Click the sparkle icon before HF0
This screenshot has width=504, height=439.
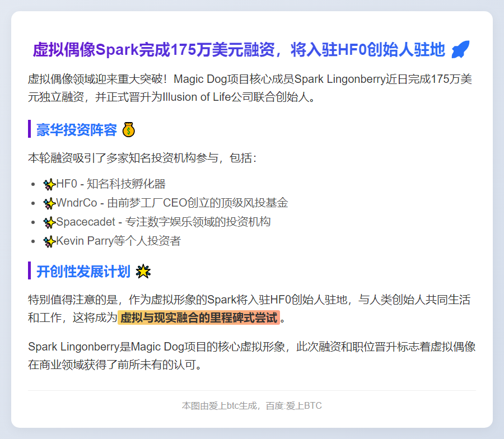click(49, 184)
